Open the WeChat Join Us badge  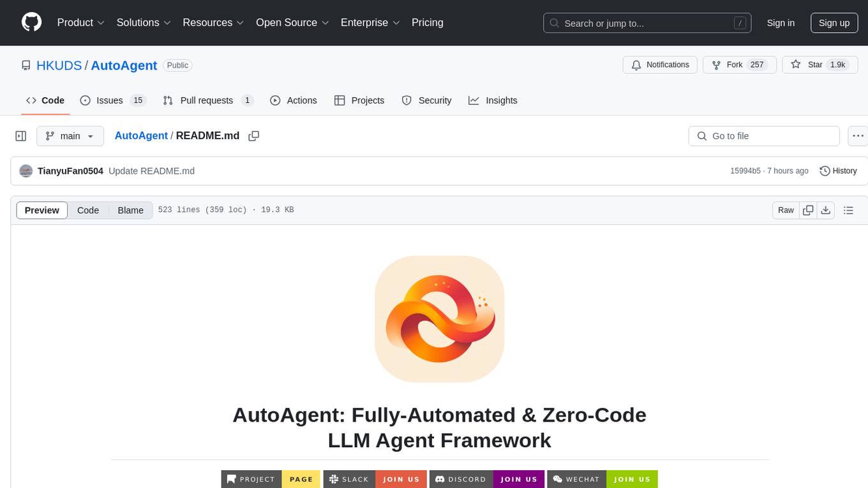coord(602,479)
